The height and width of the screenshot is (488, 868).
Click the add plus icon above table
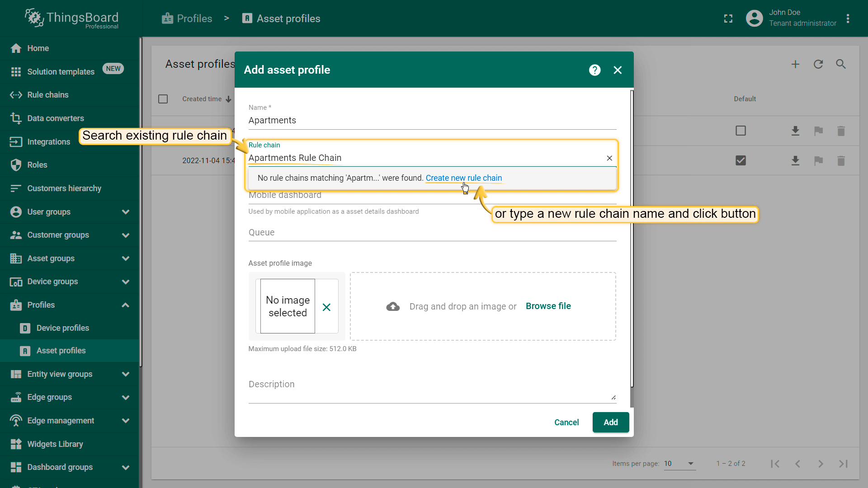click(x=795, y=64)
